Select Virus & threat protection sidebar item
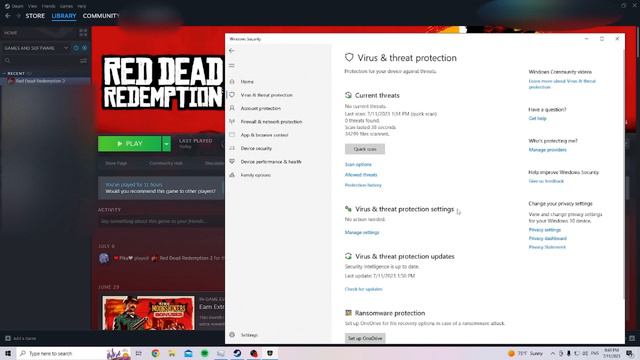 (266, 95)
